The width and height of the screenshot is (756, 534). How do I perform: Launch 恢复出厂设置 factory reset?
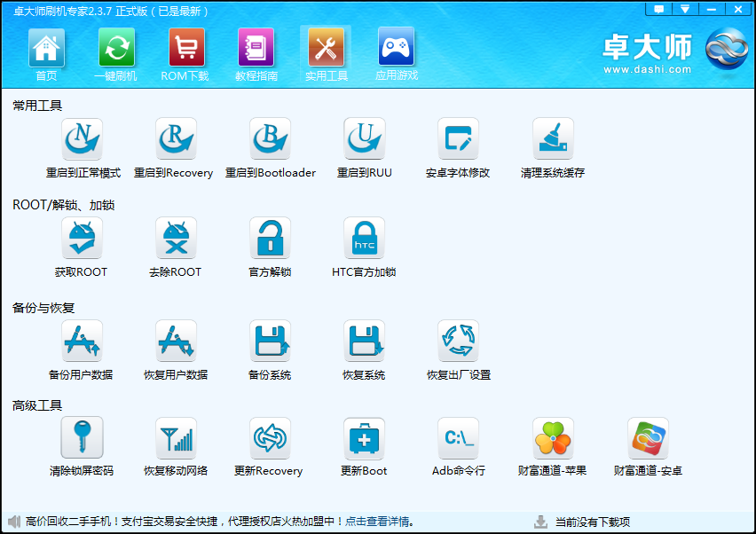pyautogui.click(x=458, y=341)
